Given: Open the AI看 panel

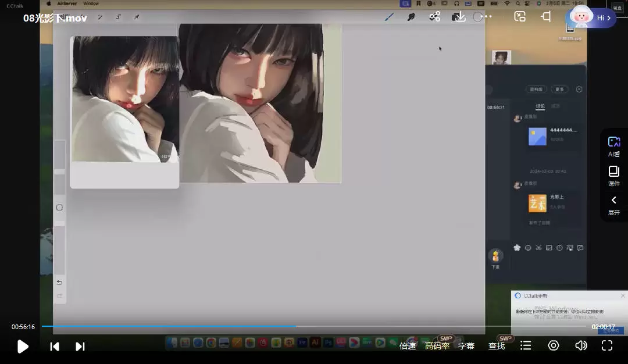Looking at the screenshot, I should [614, 147].
